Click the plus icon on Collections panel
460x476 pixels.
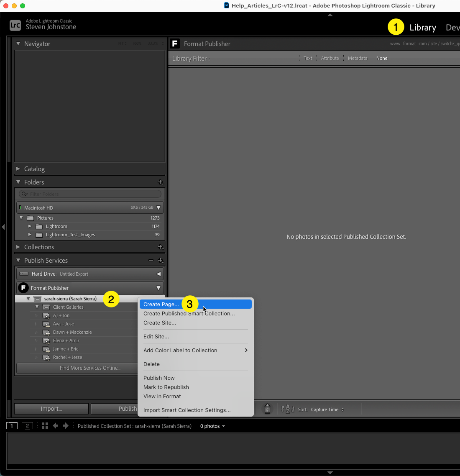coord(160,247)
